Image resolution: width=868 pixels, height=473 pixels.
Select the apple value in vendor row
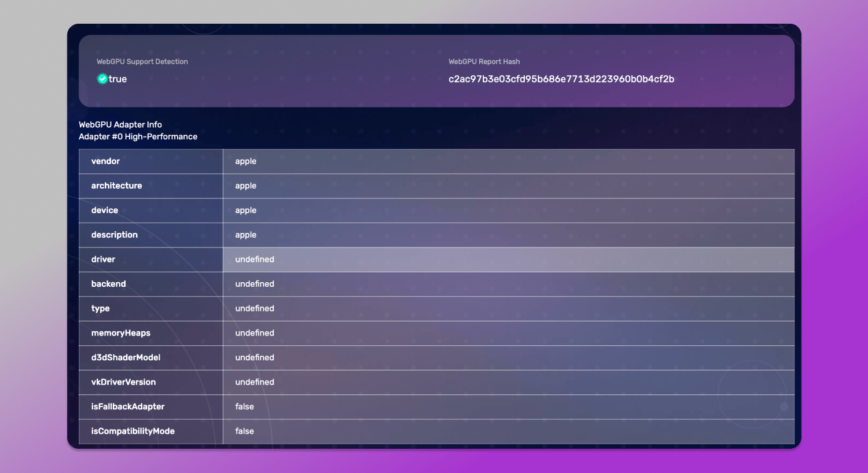click(x=245, y=161)
